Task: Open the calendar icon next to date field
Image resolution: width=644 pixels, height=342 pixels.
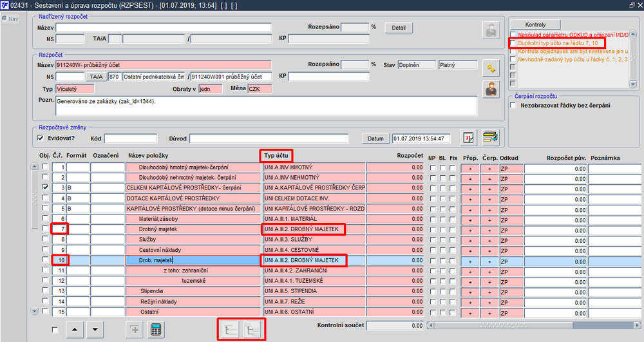Action: pyautogui.click(x=469, y=138)
